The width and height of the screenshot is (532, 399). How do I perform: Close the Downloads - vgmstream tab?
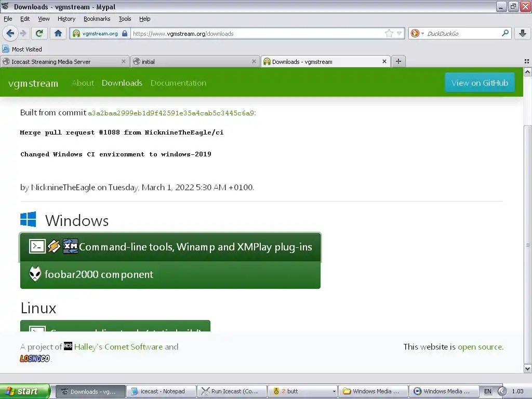click(384, 61)
